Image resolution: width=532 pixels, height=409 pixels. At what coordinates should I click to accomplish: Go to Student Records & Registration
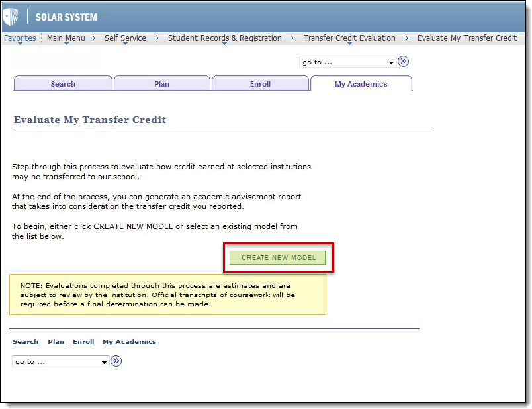point(224,38)
